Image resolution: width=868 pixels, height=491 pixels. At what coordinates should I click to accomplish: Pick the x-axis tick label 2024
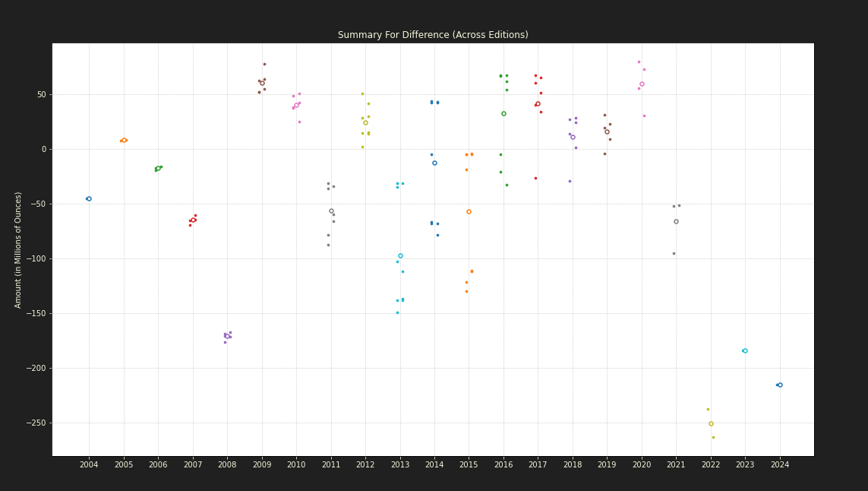coord(780,464)
